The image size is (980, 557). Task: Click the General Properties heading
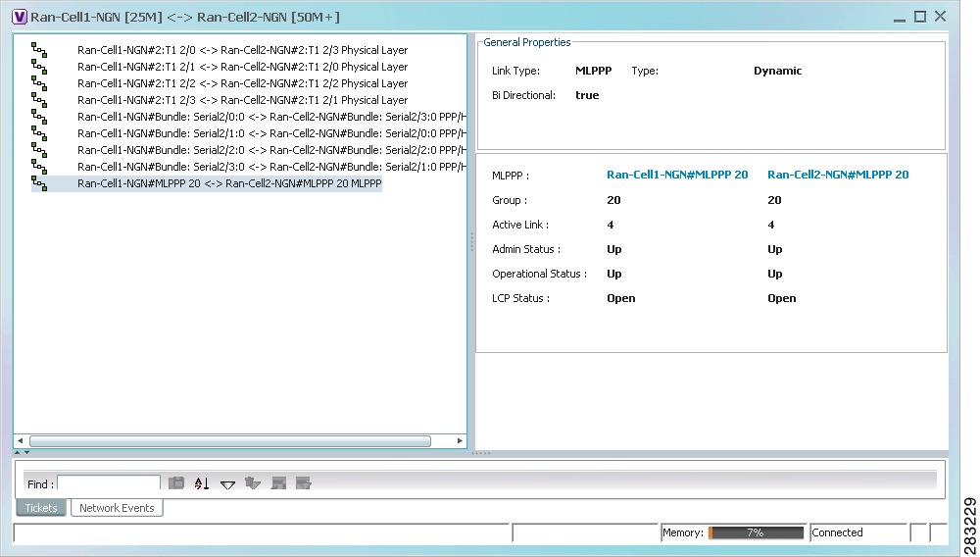527,42
